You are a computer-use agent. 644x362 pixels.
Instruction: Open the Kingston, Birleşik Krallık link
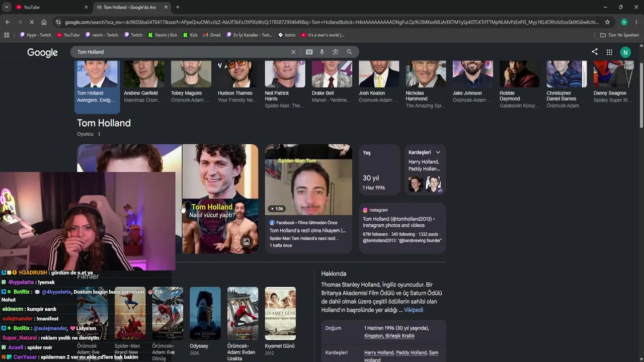tap(389, 336)
